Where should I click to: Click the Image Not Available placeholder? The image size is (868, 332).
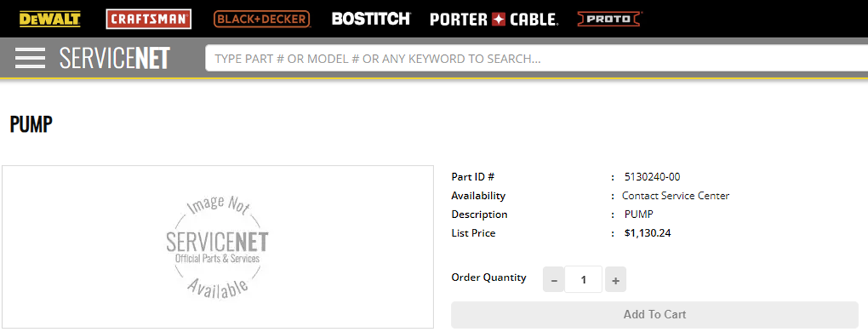[x=218, y=247]
